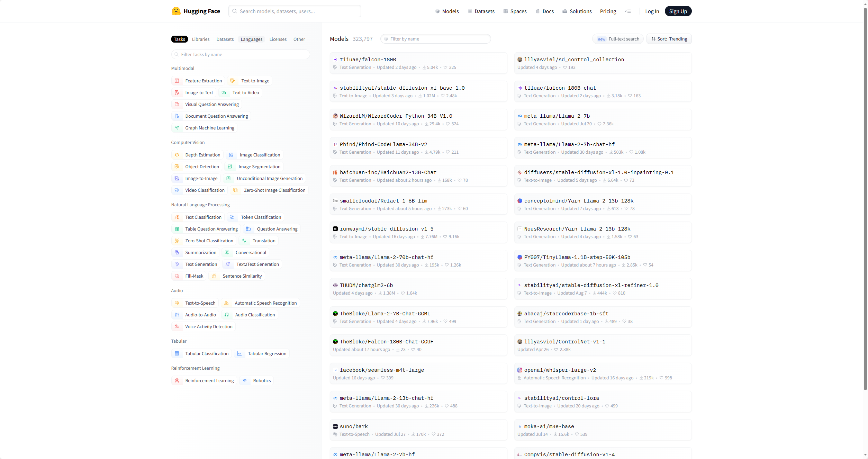Viewport: 868px width, 459px height.
Task: Open the THUDM/chatglm2-6b model card
Action: click(x=418, y=289)
